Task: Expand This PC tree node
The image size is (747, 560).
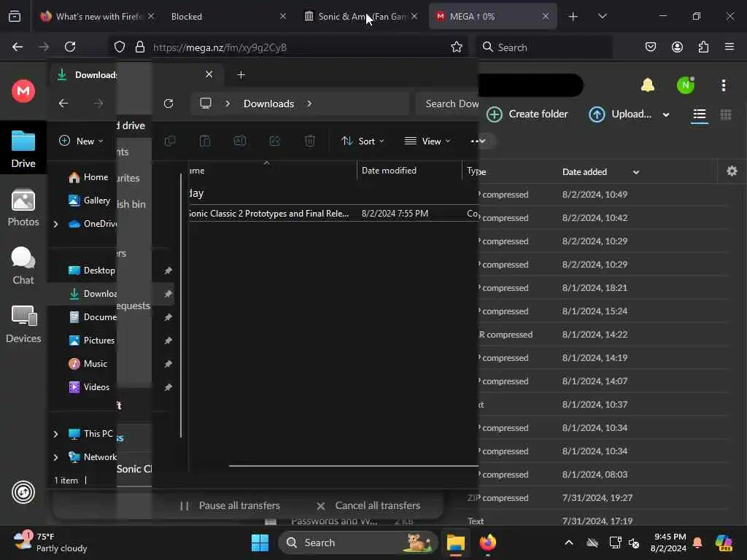Action: [55, 434]
